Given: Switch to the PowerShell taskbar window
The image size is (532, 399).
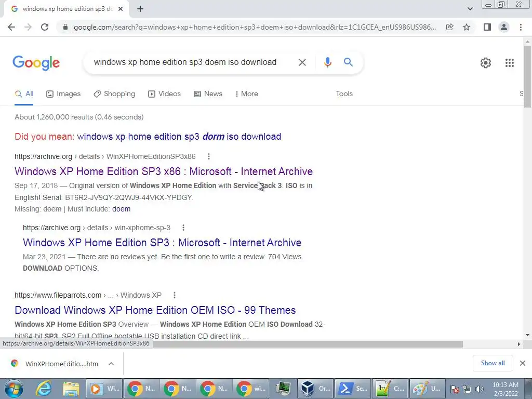Looking at the screenshot, I should tap(353, 389).
